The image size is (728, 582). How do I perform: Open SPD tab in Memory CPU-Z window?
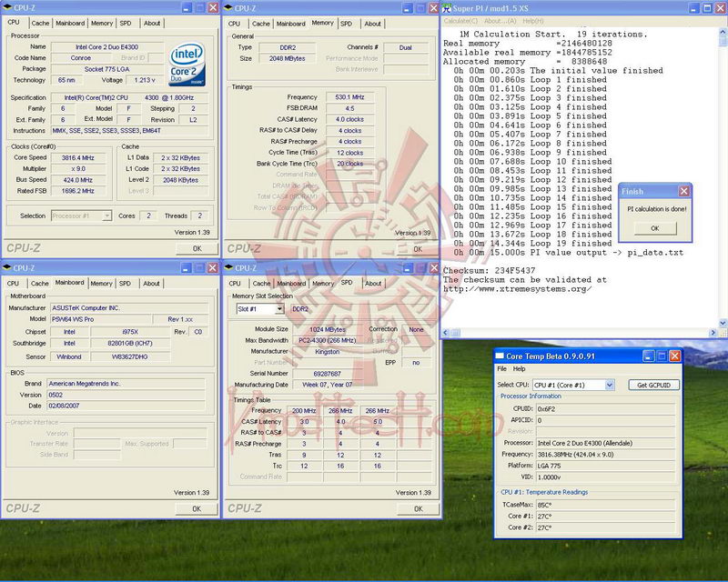click(347, 24)
